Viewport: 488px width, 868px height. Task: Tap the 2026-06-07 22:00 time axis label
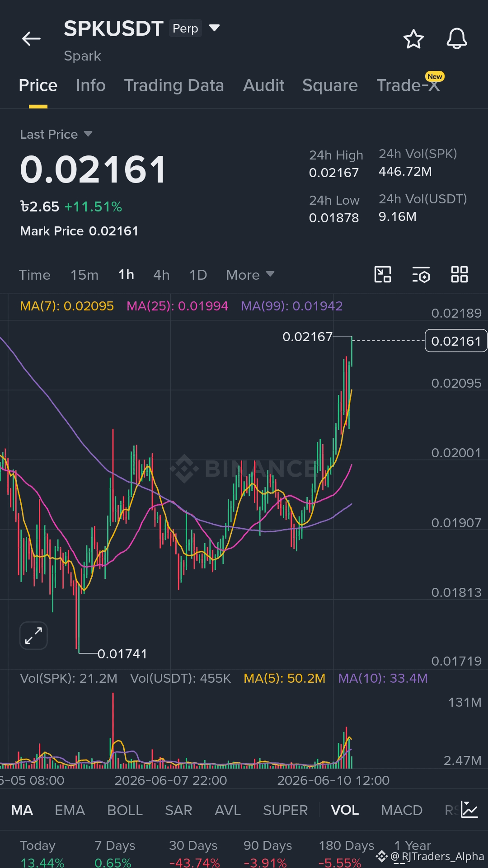coord(171,780)
